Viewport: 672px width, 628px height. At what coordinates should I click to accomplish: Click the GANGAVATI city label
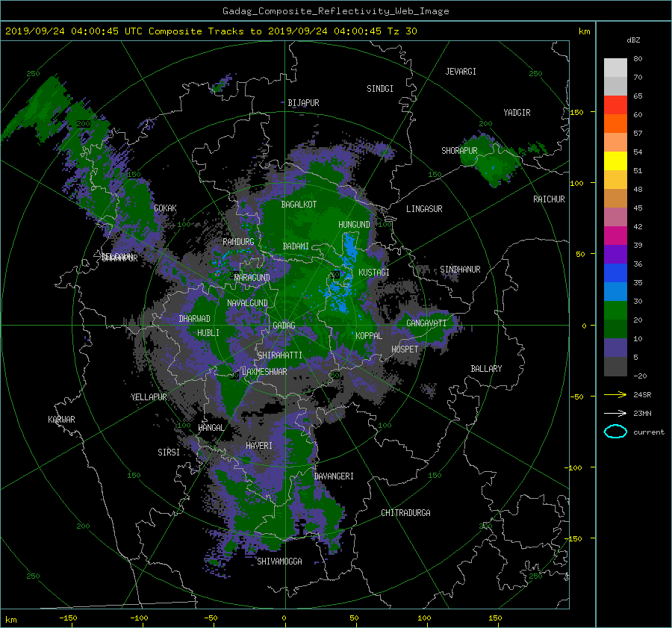point(426,323)
